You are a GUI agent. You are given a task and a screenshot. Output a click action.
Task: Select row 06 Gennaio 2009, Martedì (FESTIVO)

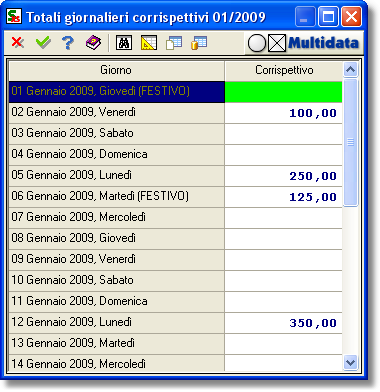(117, 197)
